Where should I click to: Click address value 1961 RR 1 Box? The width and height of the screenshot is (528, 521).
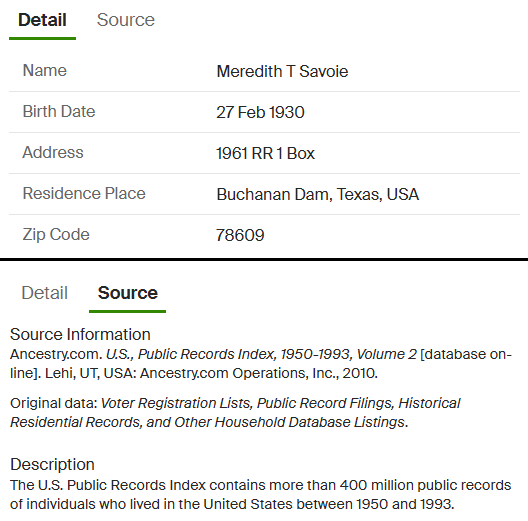click(265, 154)
